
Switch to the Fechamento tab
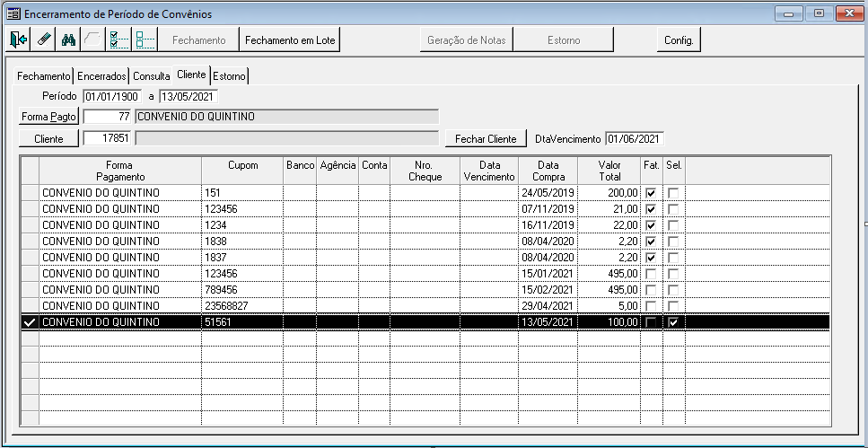43,76
